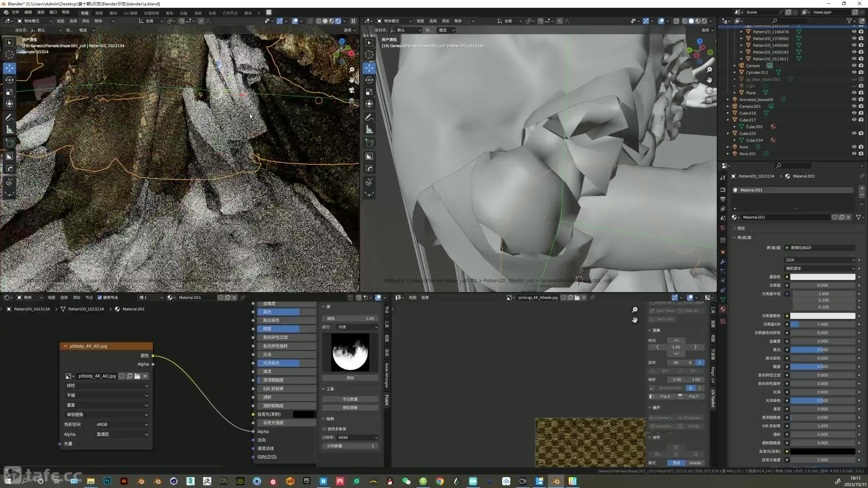This screenshot has height=488, width=868.
Task: Open the GGX distribution dropdown
Action: coord(820,260)
